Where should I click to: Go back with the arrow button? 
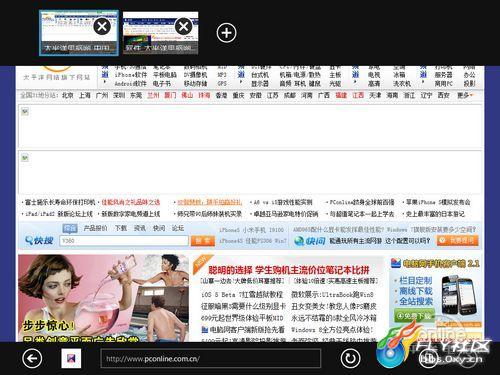pyautogui.click(x=32, y=359)
